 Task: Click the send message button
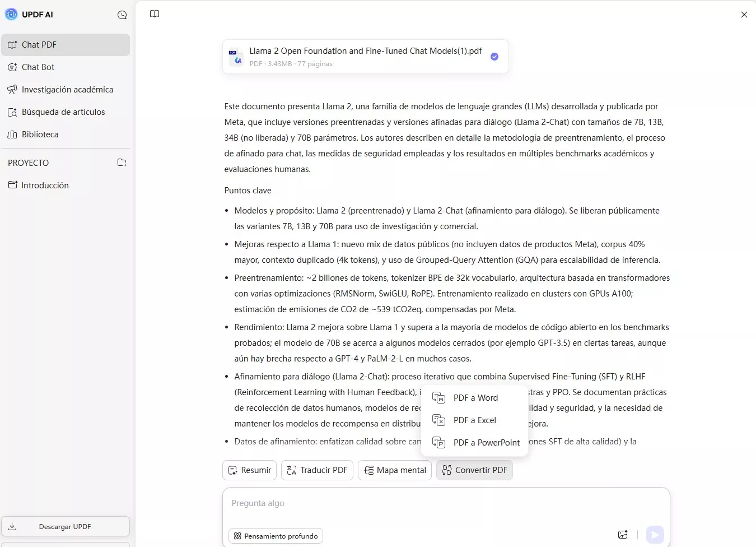click(655, 535)
